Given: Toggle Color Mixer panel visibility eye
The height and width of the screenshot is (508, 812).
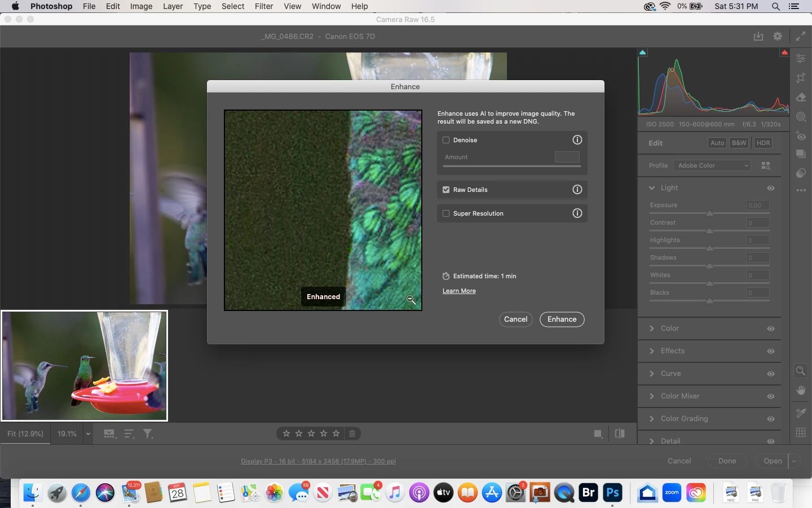Looking at the screenshot, I should pyautogui.click(x=771, y=396).
